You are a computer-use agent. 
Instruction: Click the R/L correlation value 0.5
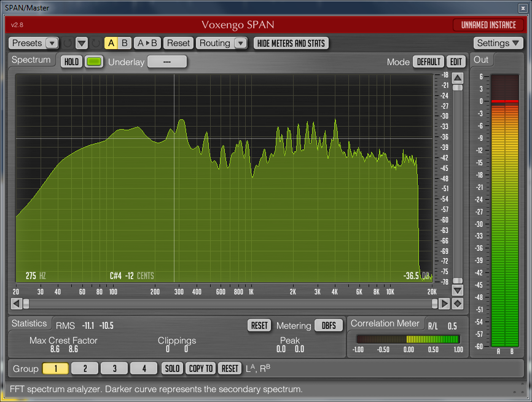pyautogui.click(x=452, y=326)
